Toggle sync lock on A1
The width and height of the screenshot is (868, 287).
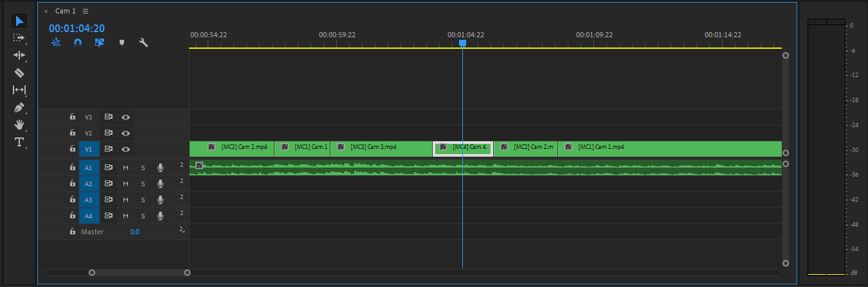pos(109,168)
